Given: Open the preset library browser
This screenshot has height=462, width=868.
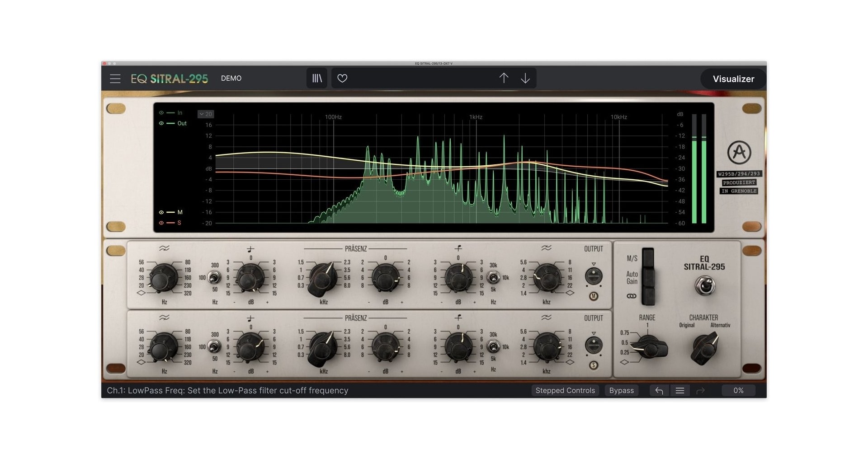Looking at the screenshot, I should tap(317, 78).
